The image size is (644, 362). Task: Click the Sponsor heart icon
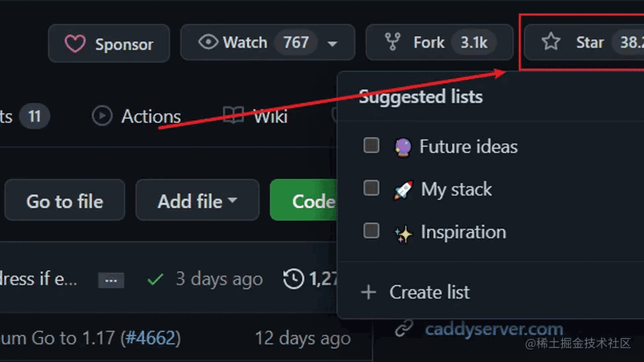click(x=75, y=44)
